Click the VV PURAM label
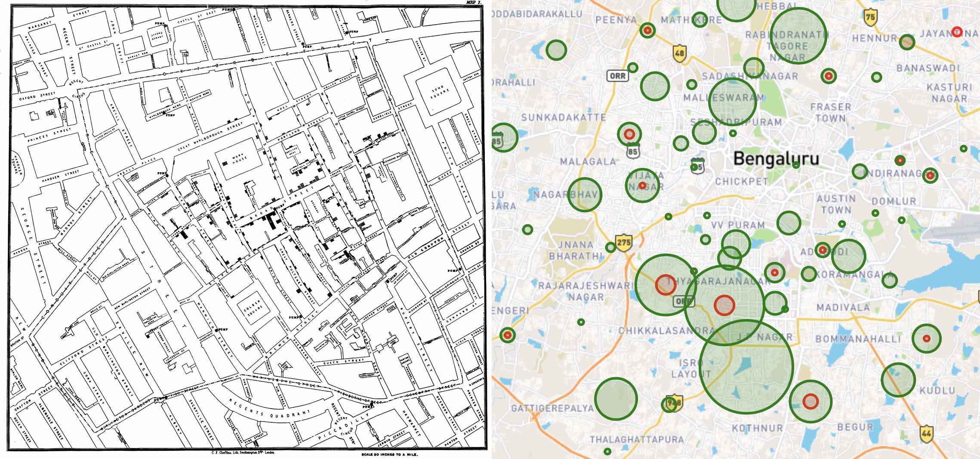The height and width of the screenshot is (459, 980). click(x=738, y=225)
